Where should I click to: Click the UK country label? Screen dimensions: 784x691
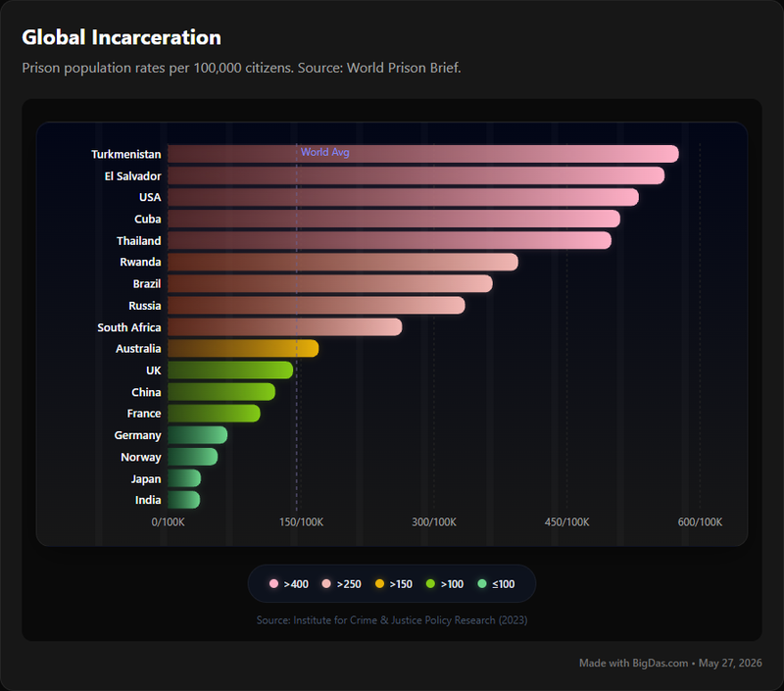tap(154, 370)
